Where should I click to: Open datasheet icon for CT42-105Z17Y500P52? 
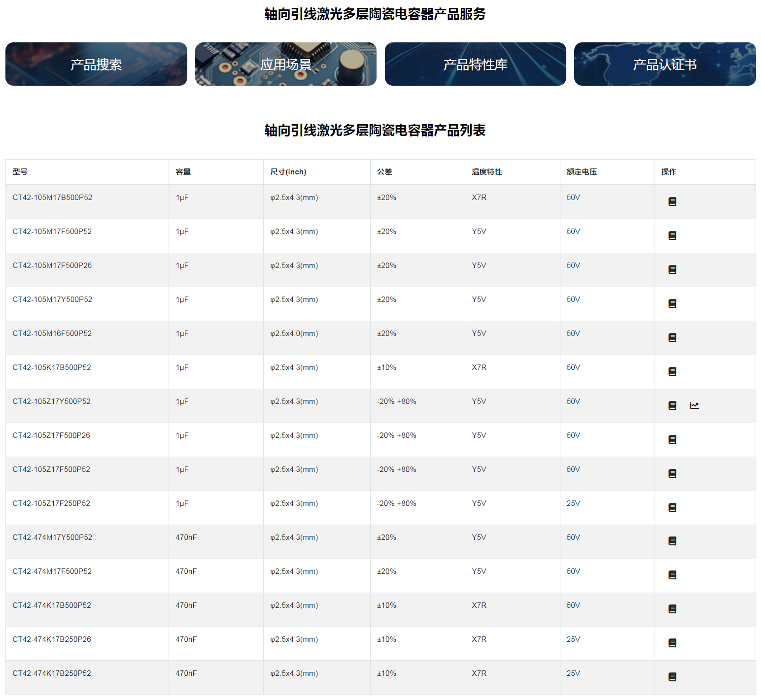(672, 405)
